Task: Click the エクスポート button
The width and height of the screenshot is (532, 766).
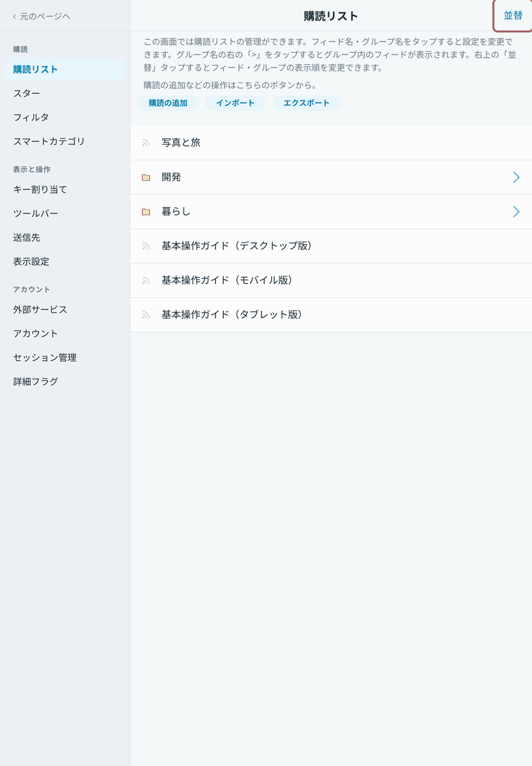Action: click(x=306, y=103)
